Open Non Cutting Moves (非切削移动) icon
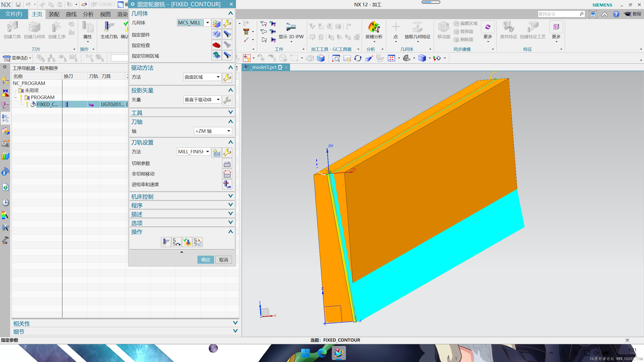Image resolution: width=644 pixels, height=362 pixels. click(x=227, y=174)
